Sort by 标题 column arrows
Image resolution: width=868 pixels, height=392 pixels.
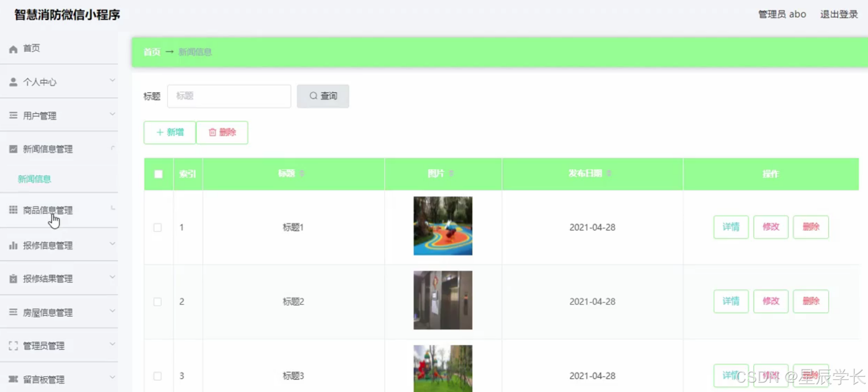(302, 174)
